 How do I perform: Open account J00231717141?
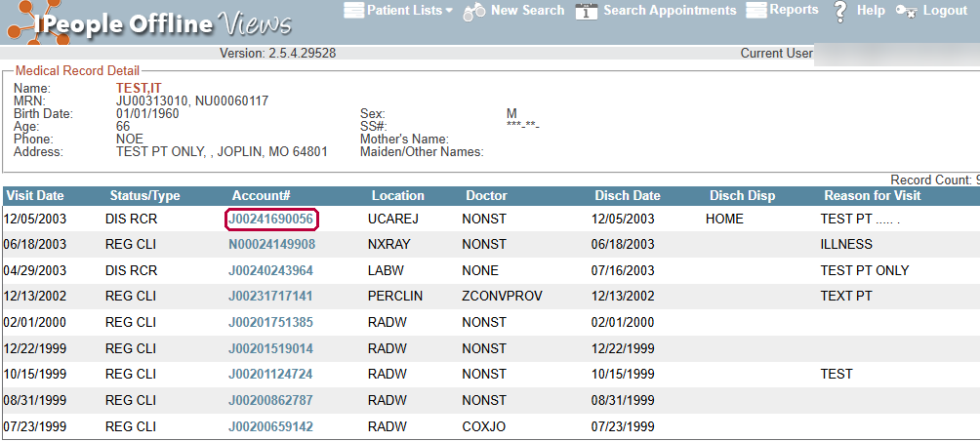pyautogui.click(x=270, y=296)
